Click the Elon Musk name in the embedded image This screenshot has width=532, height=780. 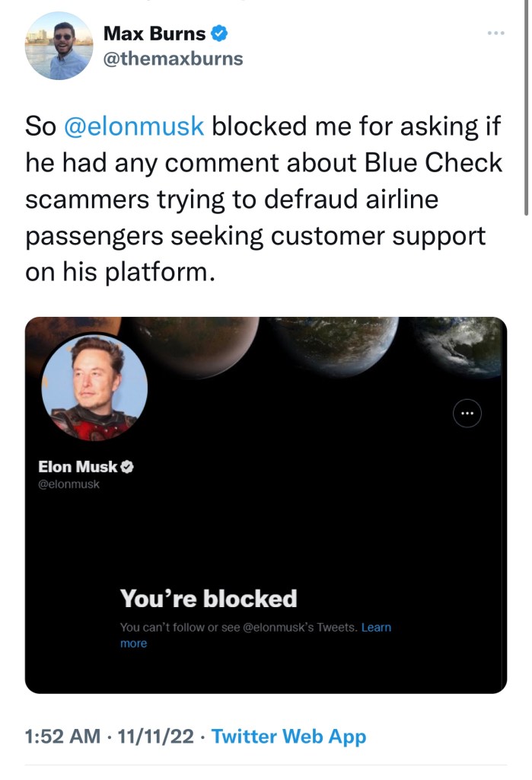78,467
